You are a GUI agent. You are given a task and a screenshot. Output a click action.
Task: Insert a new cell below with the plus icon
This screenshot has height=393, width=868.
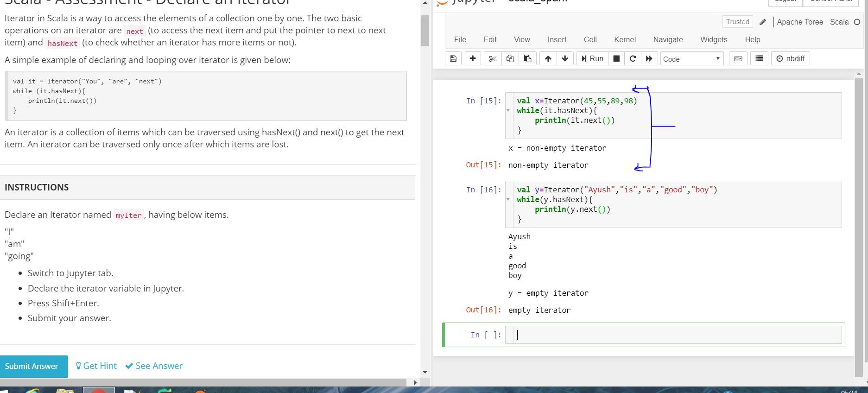(x=473, y=58)
